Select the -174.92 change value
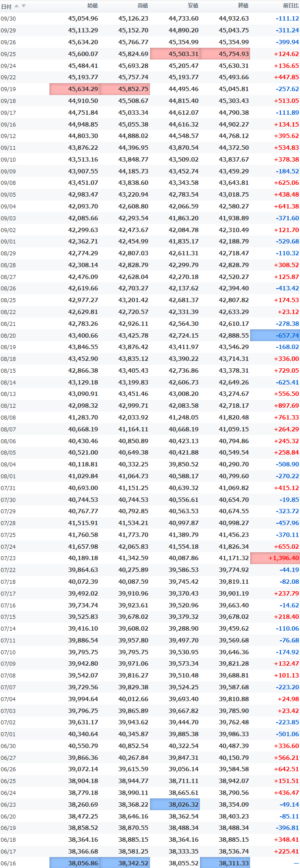 [287, 652]
